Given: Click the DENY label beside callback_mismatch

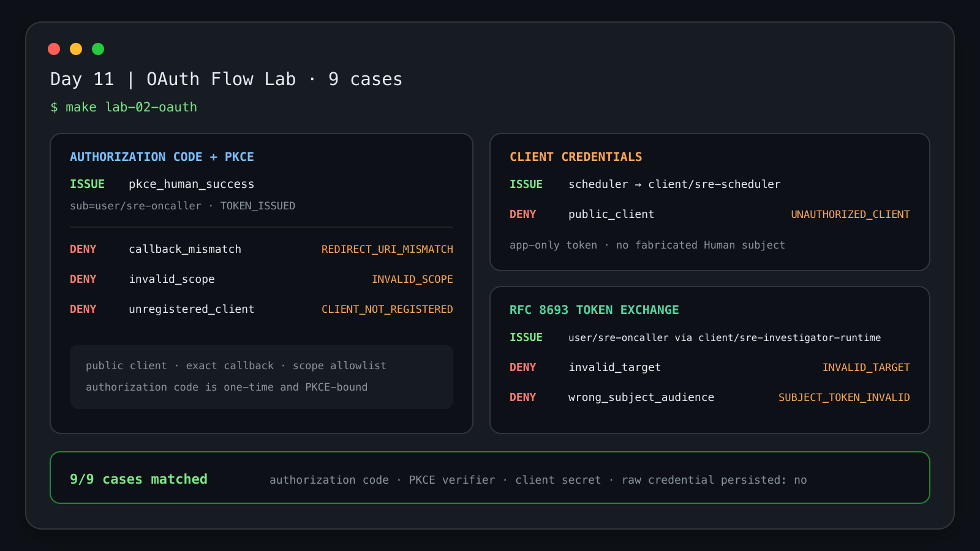Looking at the screenshot, I should pos(83,249).
